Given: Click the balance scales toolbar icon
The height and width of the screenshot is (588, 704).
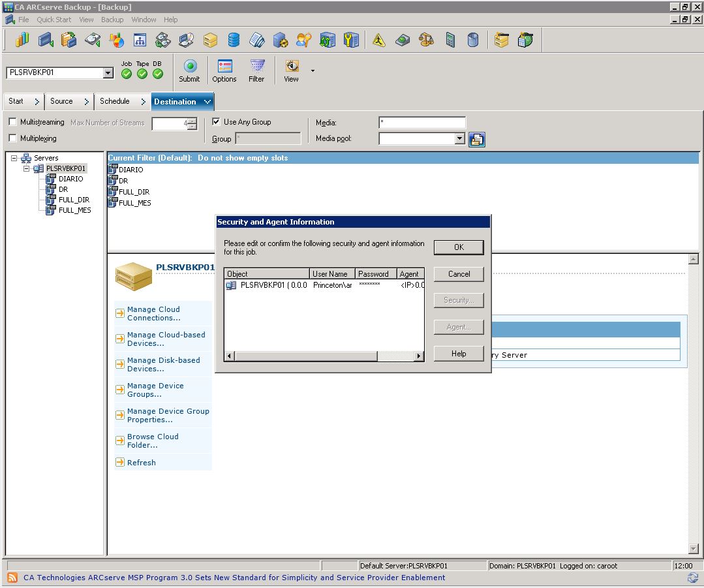Looking at the screenshot, I should 426,40.
